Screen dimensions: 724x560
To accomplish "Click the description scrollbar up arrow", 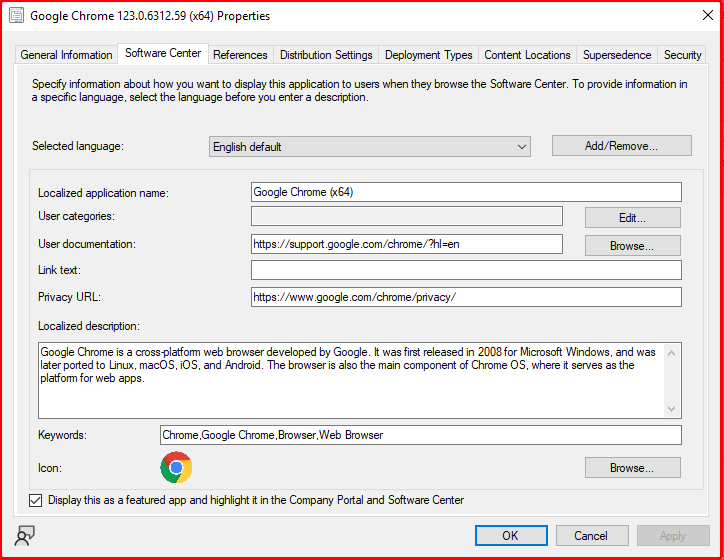I will (x=672, y=353).
